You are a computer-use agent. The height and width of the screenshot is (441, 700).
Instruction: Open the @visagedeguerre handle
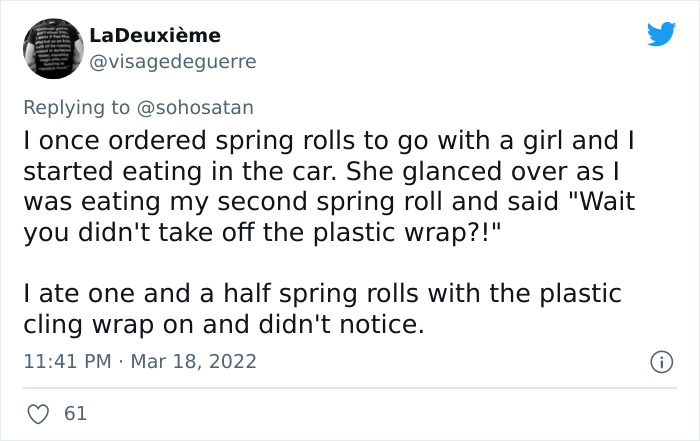click(x=173, y=61)
